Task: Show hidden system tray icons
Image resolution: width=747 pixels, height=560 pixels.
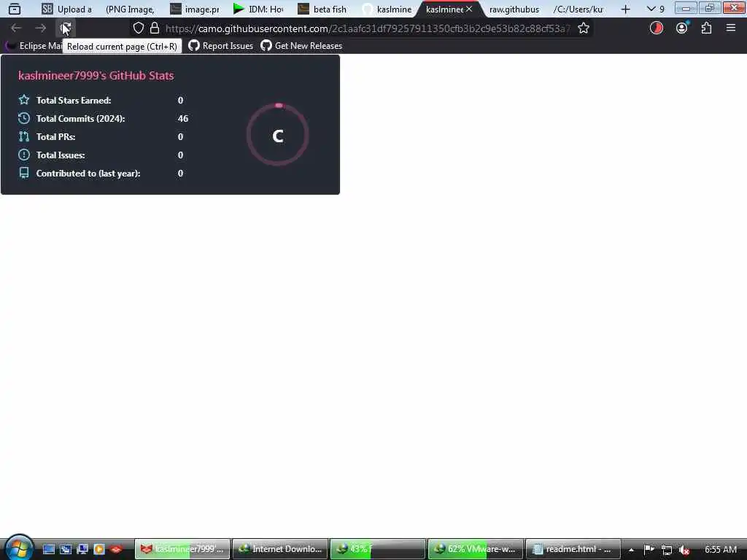Action: point(631,550)
